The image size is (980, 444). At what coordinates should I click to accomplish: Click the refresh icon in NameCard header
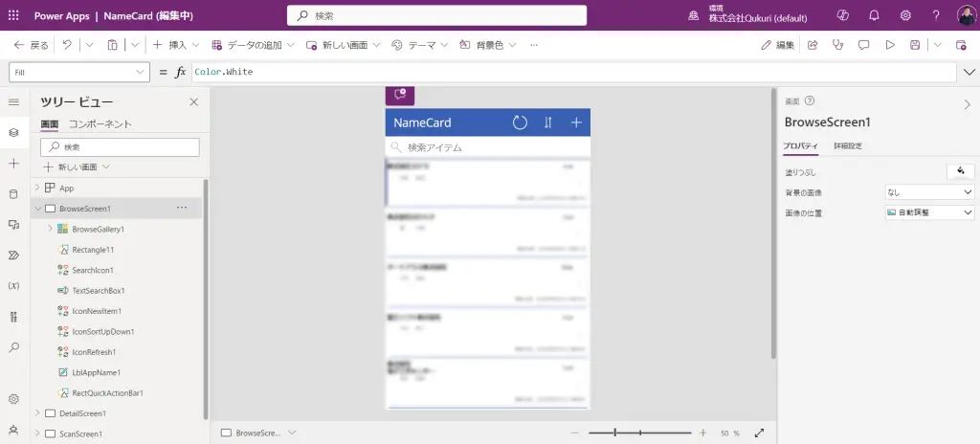click(x=520, y=122)
